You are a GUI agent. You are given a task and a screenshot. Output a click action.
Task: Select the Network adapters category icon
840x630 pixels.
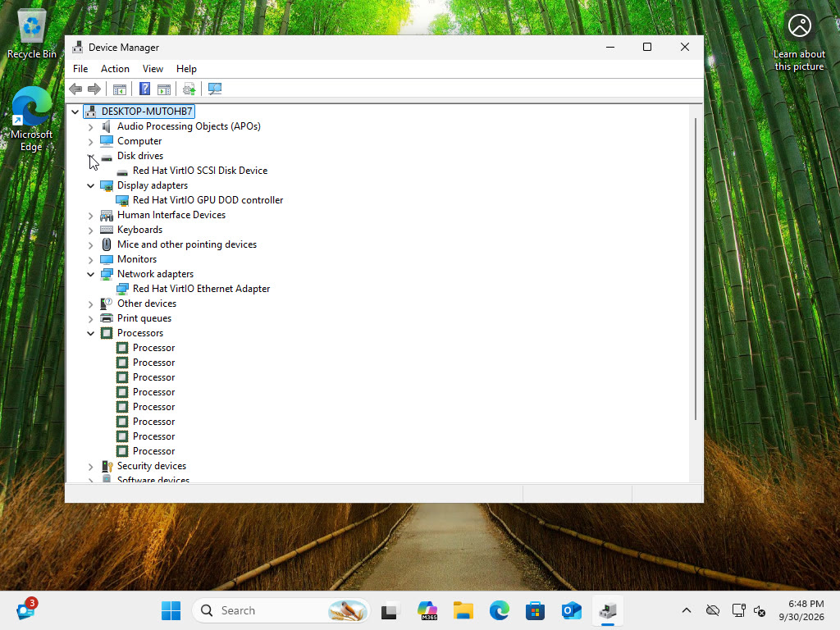[x=107, y=274]
